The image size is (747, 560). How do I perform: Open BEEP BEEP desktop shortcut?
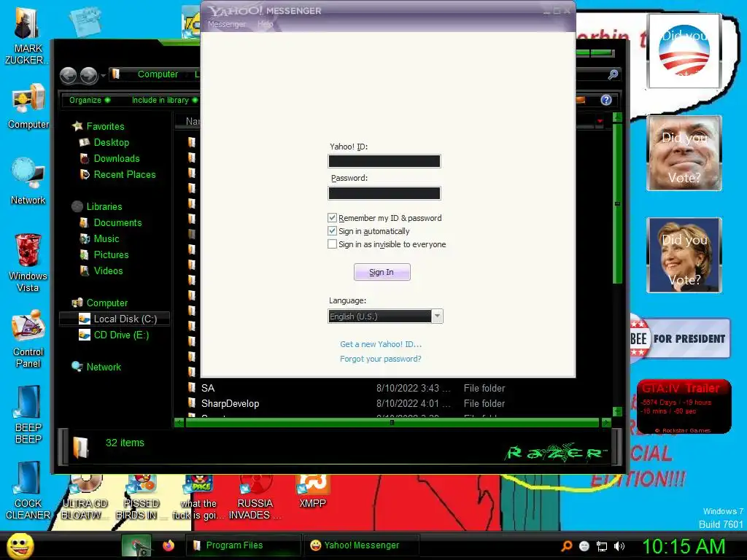(28, 415)
